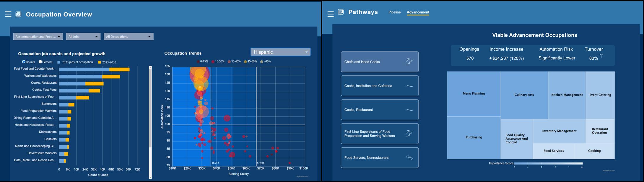Open the All Occupations dropdown

129,37
